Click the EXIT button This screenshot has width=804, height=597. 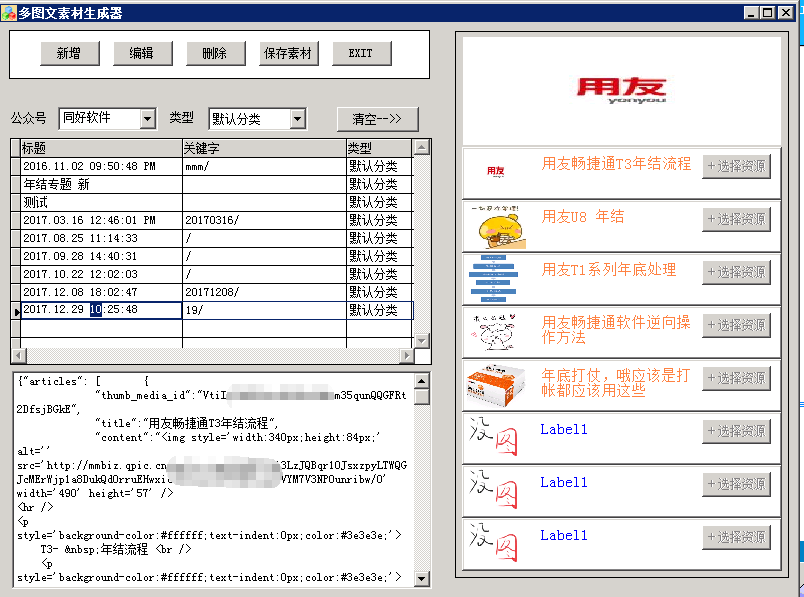(x=361, y=53)
